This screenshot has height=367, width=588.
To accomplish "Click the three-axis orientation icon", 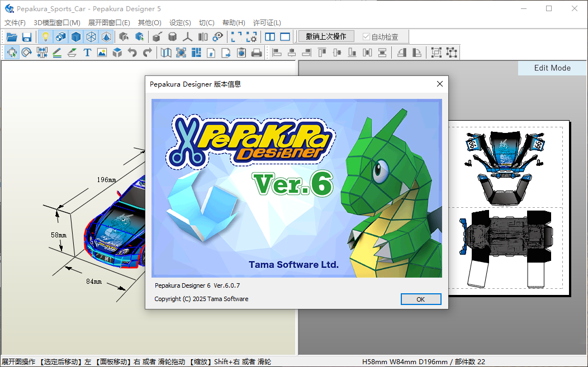I will (x=187, y=37).
